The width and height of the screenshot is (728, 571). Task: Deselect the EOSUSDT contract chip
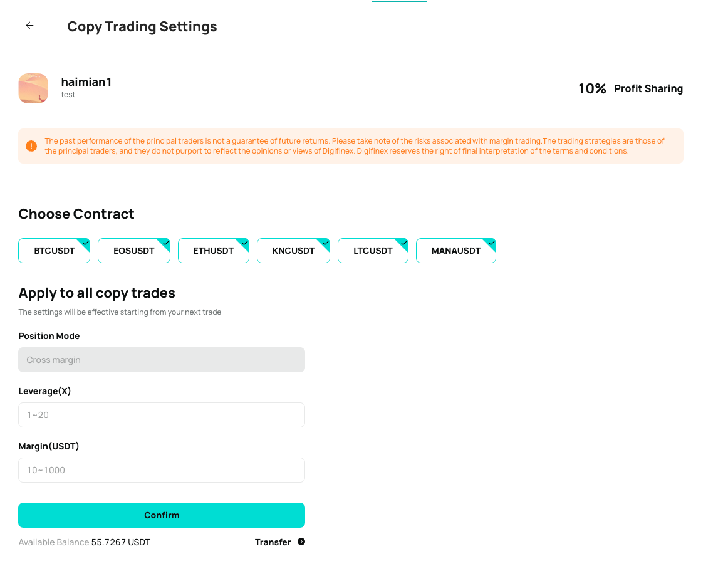coord(134,251)
